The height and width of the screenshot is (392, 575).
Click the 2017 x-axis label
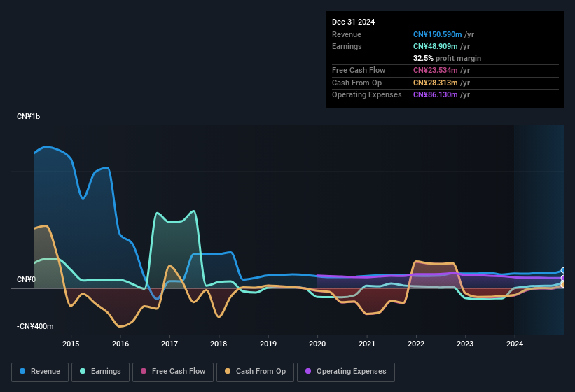169,344
